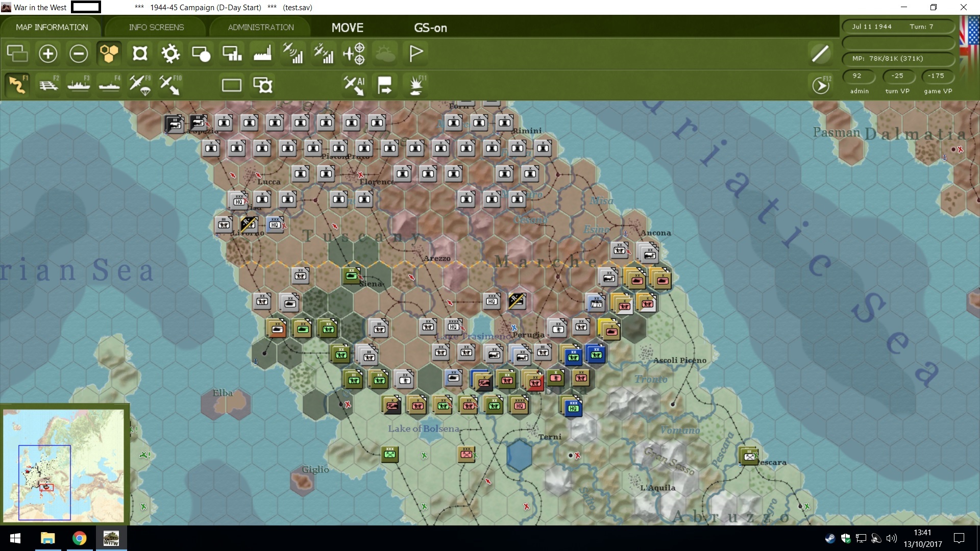The height and width of the screenshot is (551, 980).
Task: Click the empty rectangle unit box icon
Action: point(232,85)
